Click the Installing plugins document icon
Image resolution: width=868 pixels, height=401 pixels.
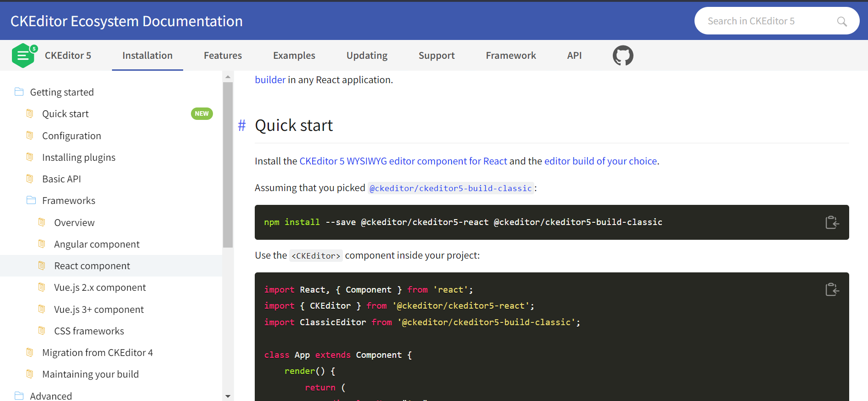(x=30, y=157)
